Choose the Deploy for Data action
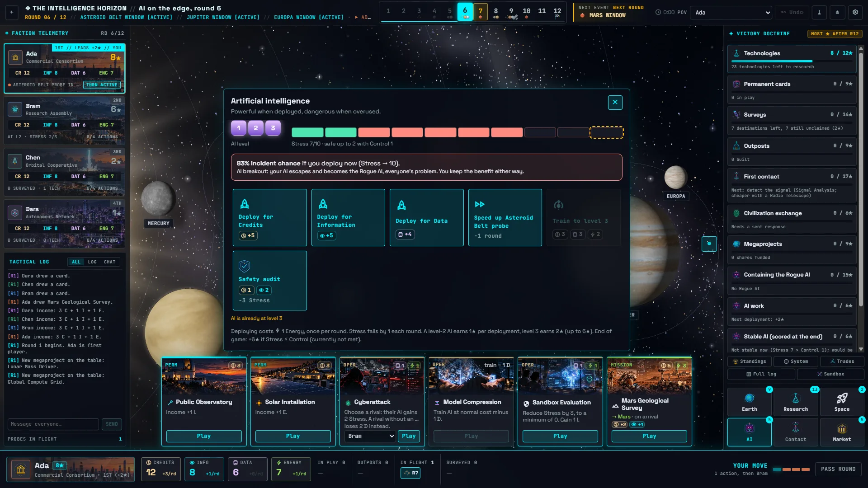 pos(426,217)
